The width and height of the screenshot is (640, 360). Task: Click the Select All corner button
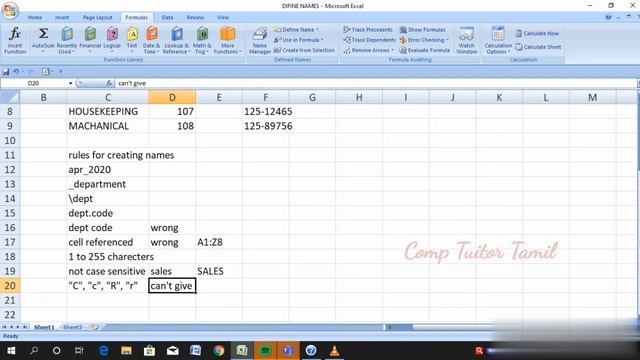[10, 98]
